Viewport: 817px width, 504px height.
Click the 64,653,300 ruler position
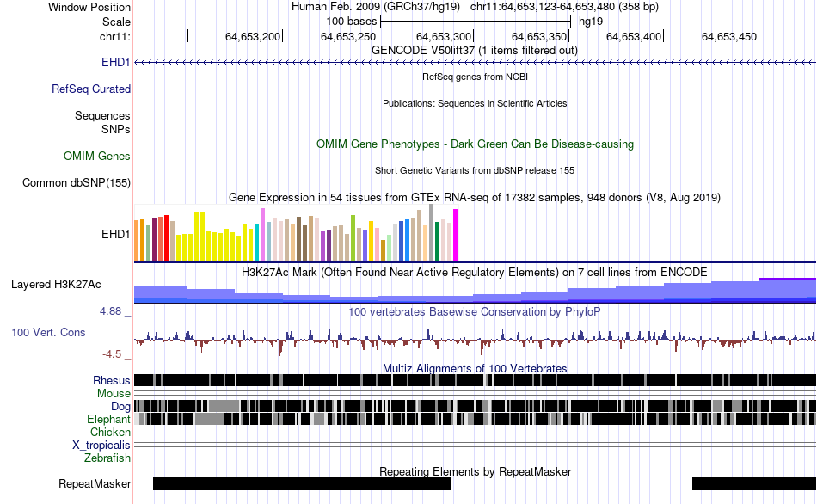(444, 36)
